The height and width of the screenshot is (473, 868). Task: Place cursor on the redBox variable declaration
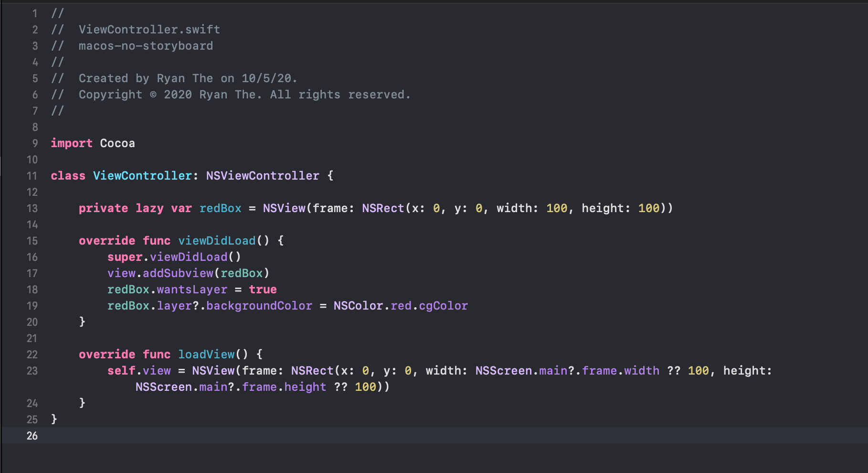tap(220, 208)
